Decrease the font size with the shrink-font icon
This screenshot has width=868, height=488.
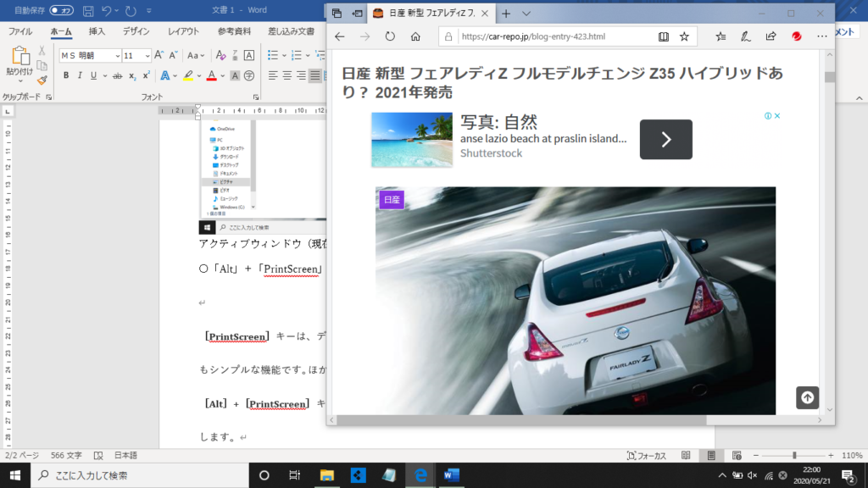pos(173,55)
